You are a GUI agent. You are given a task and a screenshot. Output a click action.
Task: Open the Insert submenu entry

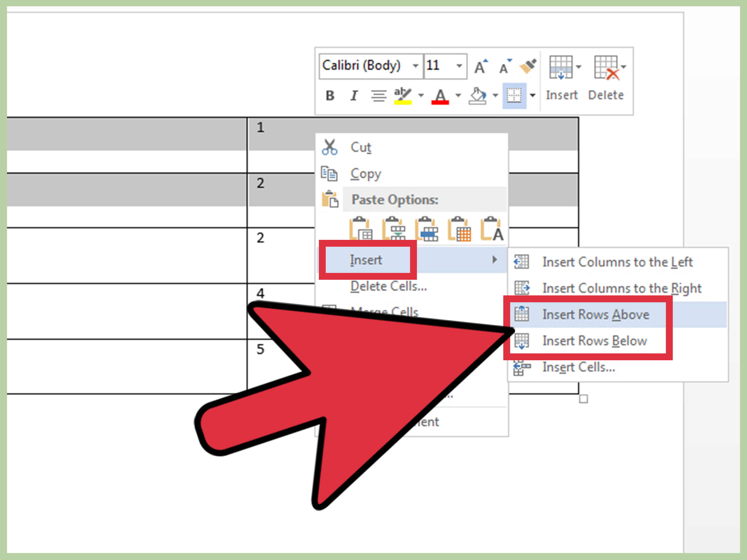412,260
